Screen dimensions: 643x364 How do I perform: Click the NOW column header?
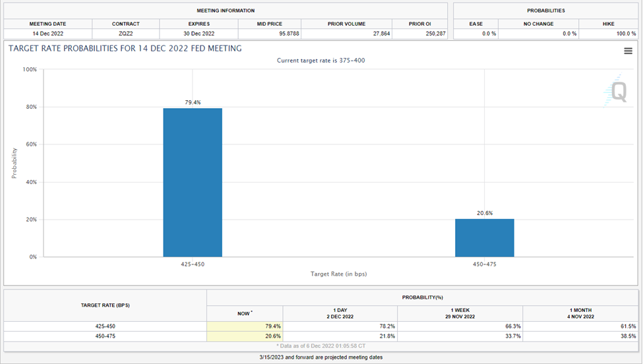coord(245,313)
